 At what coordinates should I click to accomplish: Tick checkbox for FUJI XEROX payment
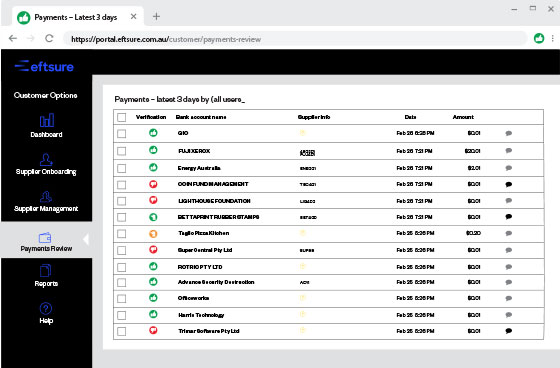(121, 151)
